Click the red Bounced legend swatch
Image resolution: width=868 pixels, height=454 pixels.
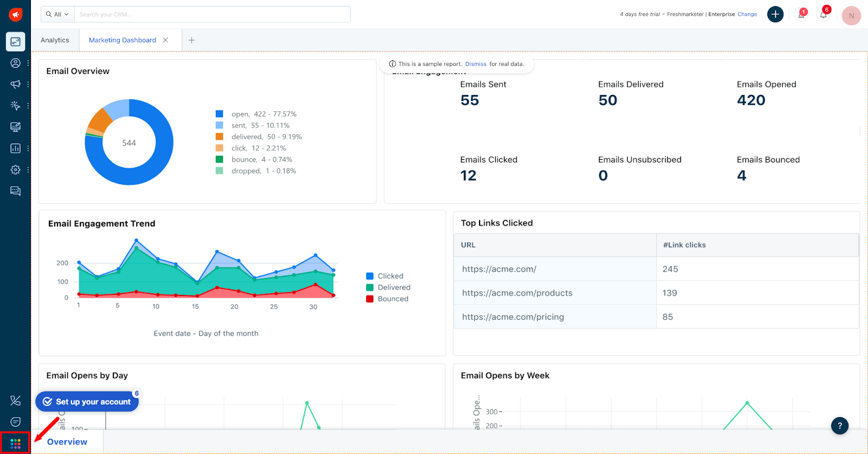tap(370, 299)
